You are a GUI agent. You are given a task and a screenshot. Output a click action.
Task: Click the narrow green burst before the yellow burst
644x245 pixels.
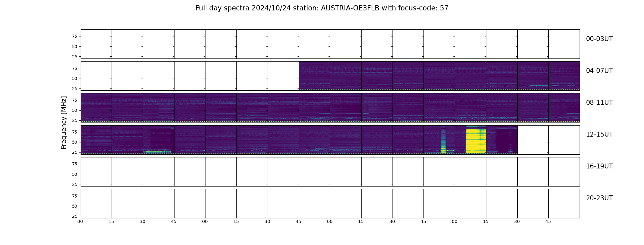pyautogui.click(x=443, y=141)
